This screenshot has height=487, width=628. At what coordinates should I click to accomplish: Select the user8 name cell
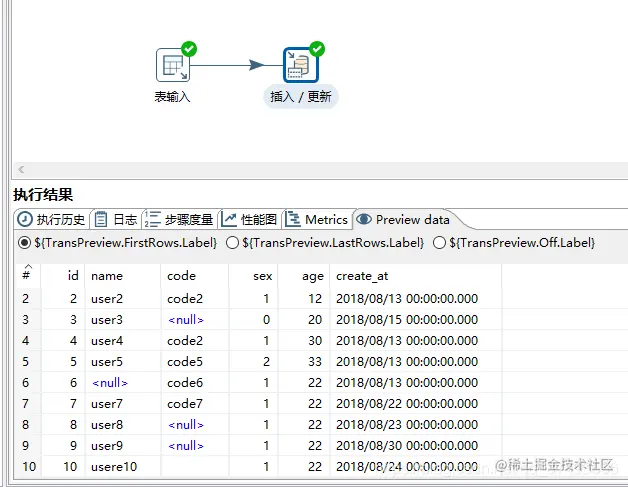[x=123, y=425]
